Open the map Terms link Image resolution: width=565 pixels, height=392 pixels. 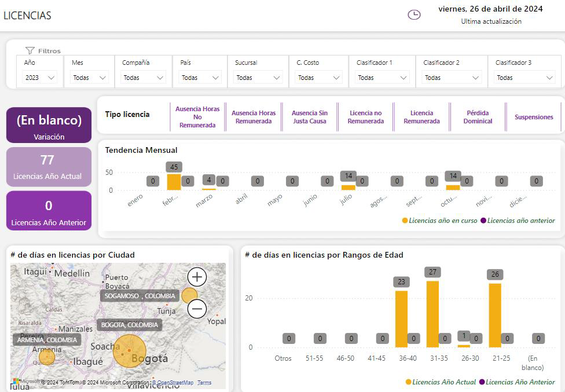(204, 383)
